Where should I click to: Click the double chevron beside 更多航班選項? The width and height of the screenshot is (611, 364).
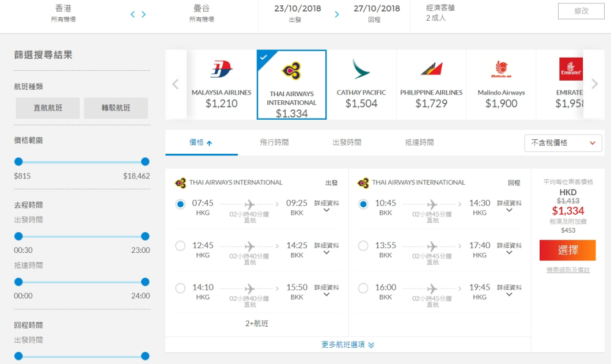click(x=371, y=345)
